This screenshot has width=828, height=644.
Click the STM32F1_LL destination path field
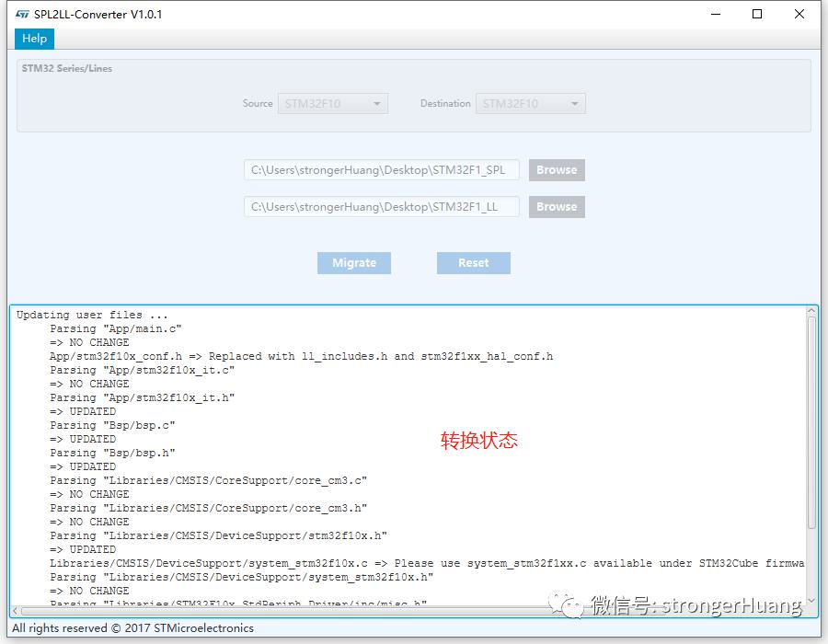click(381, 206)
